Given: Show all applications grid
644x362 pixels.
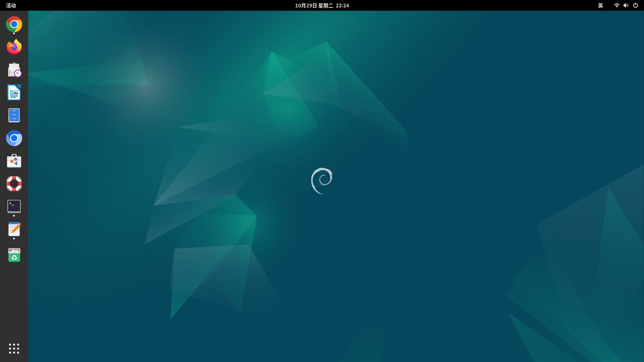Looking at the screenshot, I should (14, 349).
